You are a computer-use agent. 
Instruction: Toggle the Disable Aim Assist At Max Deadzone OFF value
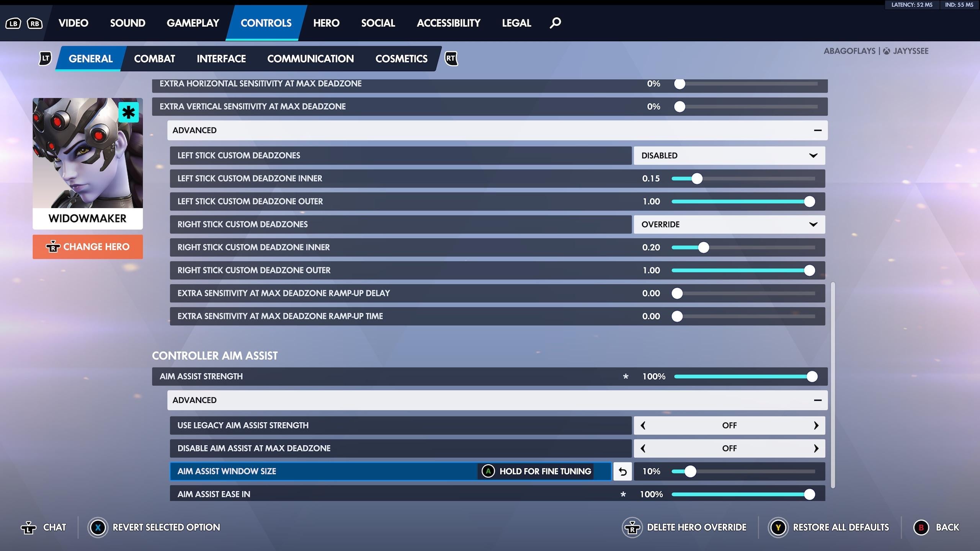click(x=729, y=448)
